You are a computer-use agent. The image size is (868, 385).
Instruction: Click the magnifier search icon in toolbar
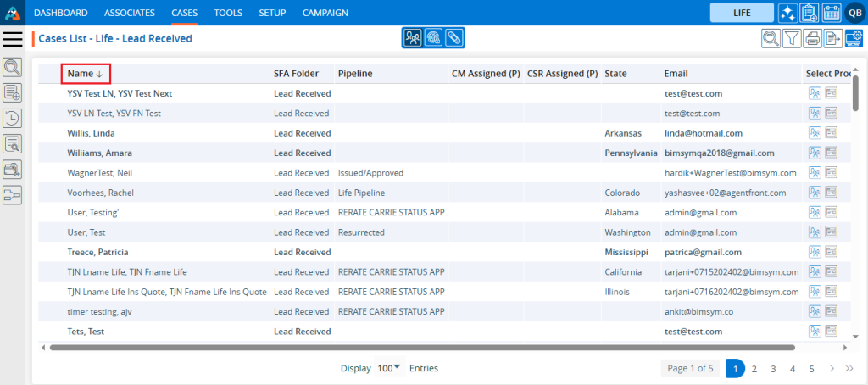[x=771, y=38]
